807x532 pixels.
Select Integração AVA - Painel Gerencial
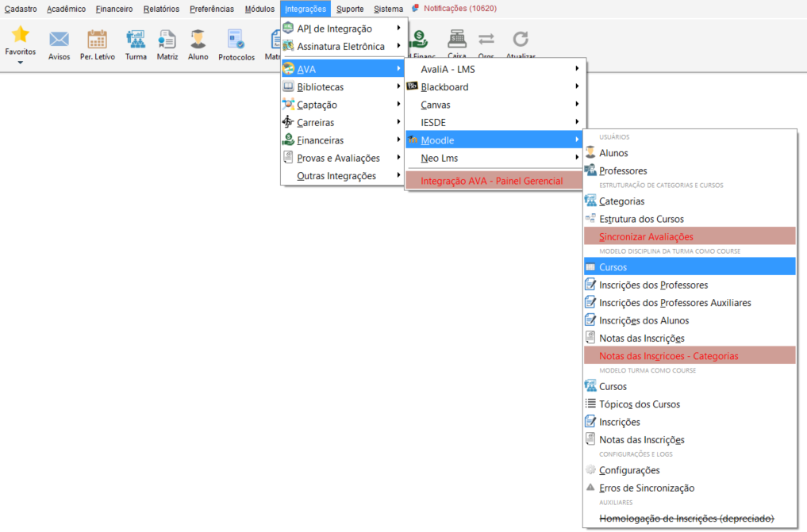point(494,181)
